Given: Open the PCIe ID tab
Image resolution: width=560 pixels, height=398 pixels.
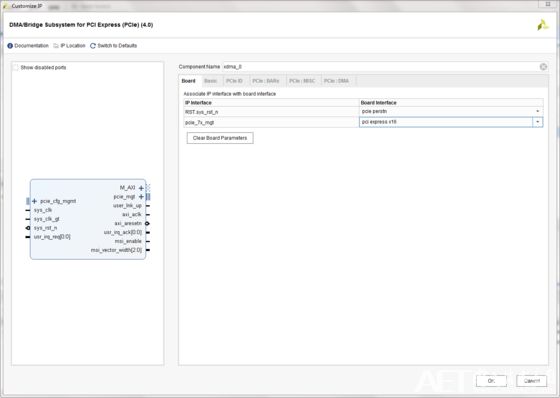Looking at the screenshot, I should [234, 81].
